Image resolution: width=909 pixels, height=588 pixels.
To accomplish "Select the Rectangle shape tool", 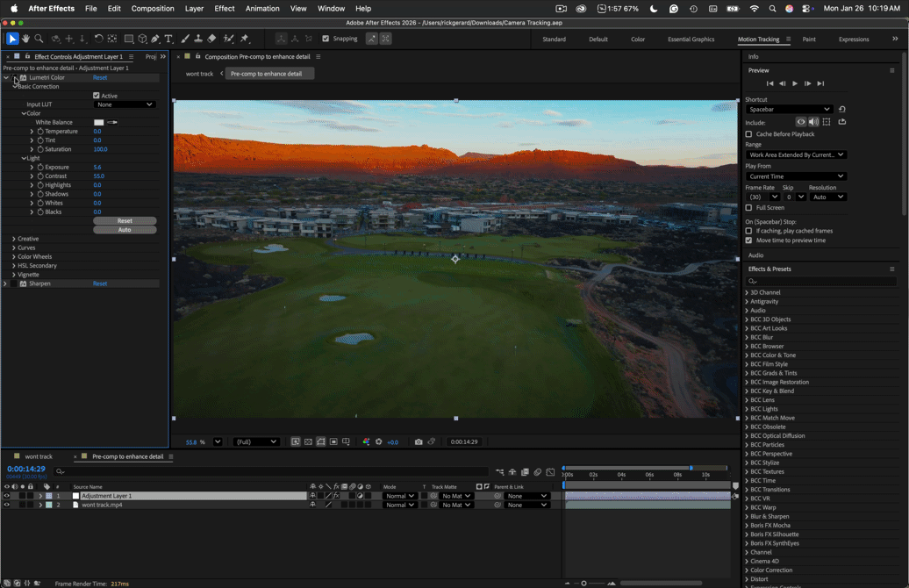I will (x=129, y=39).
